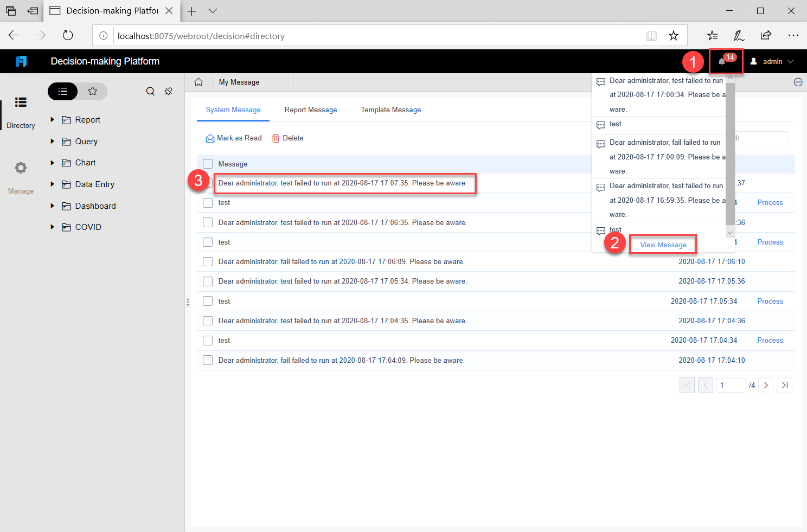
Task: Click the directory search magnifier icon
Action: tap(150, 91)
